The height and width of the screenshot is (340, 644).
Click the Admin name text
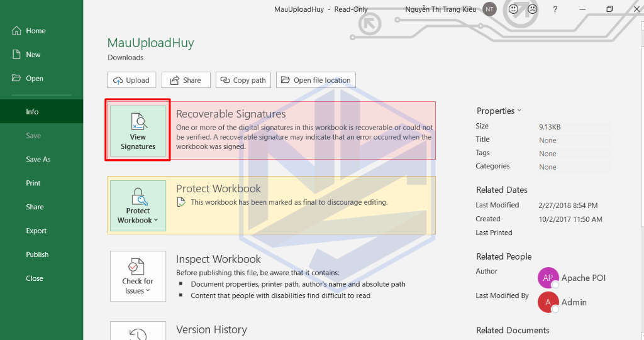[x=574, y=302]
